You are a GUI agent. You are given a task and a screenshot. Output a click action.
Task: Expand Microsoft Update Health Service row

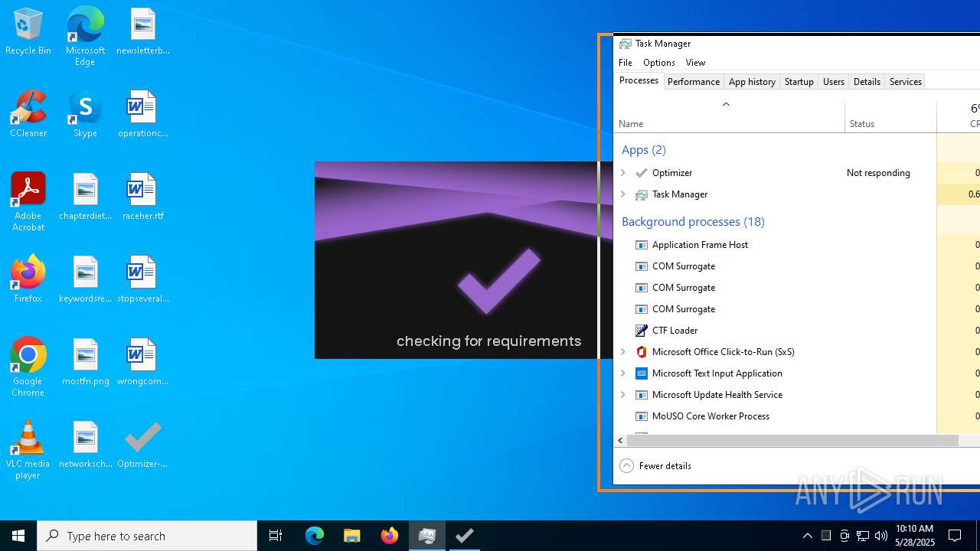pyautogui.click(x=623, y=395)
